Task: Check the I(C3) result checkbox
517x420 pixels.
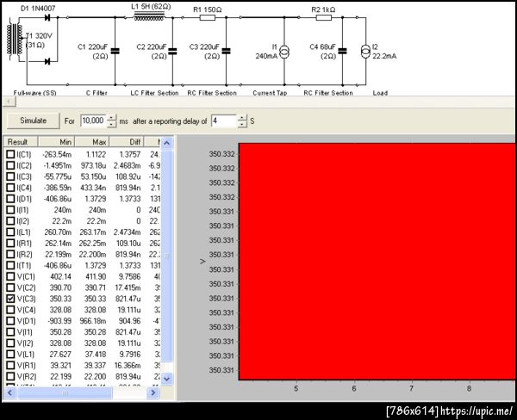Action: click(11, 176)
